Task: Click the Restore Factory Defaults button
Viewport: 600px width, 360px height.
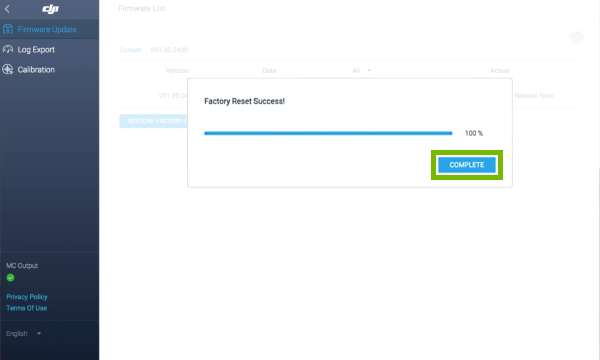Action: (x=154, y=121)
